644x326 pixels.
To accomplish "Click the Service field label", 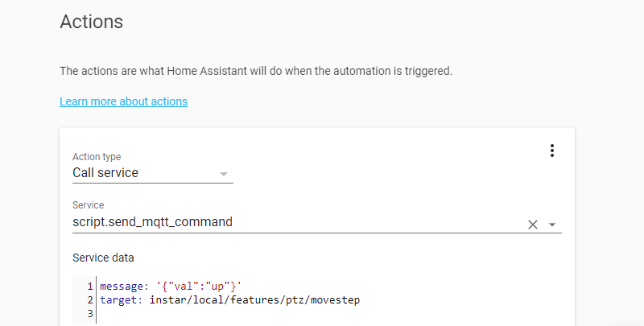I will [89, 205].
